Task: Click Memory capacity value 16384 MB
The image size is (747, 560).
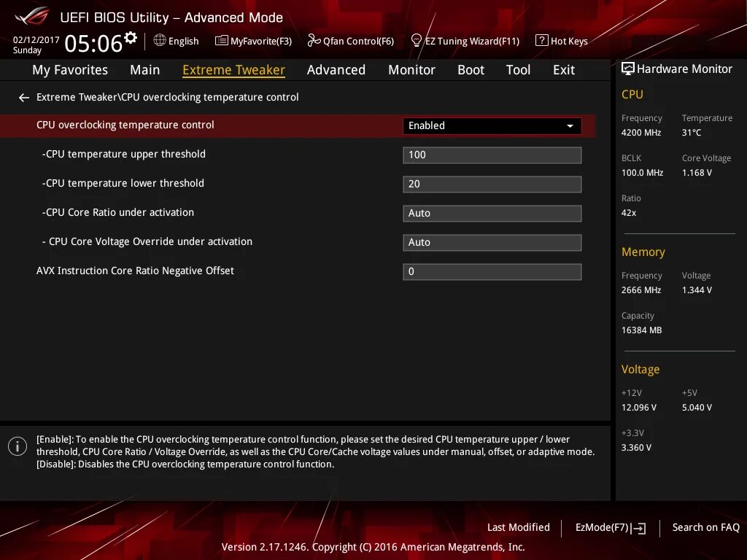Action: [x=641, y=330]
